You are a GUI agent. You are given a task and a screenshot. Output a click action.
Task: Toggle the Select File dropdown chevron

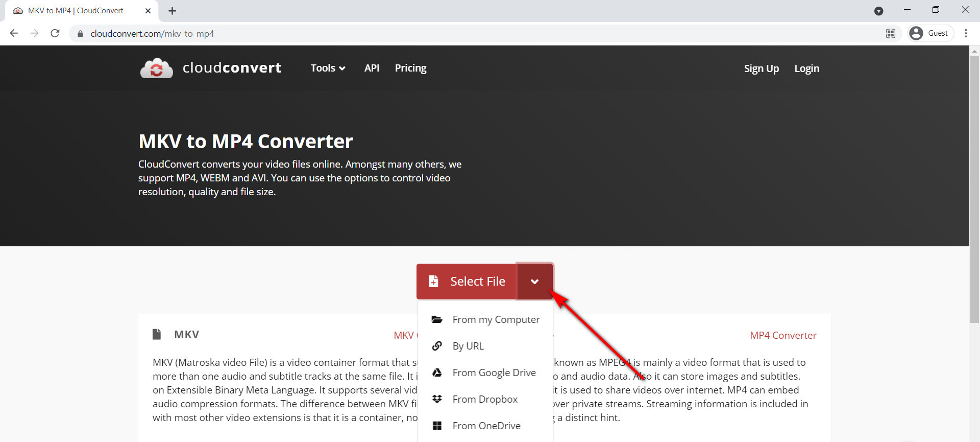click(x=534, y=282)
